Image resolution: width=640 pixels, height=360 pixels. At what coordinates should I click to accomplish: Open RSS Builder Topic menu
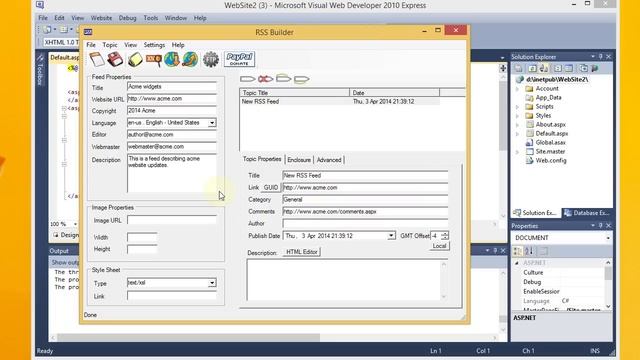tap(110, 45)
